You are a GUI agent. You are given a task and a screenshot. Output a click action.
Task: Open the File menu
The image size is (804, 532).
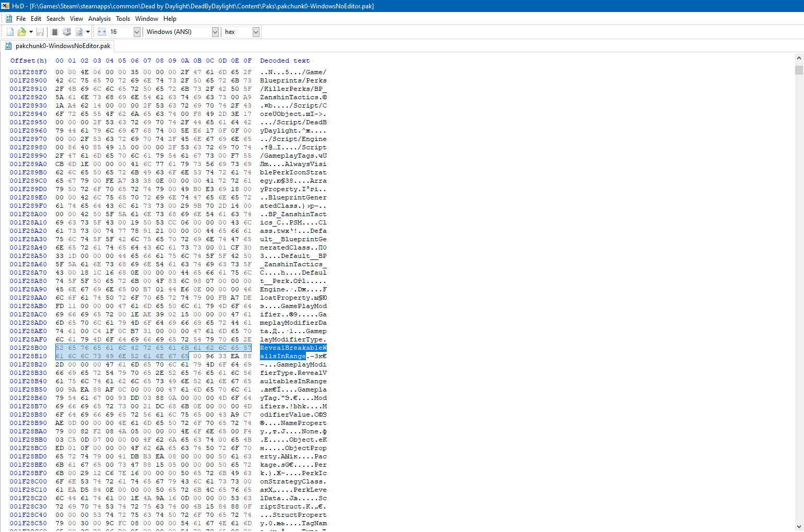tap(21, 18)
